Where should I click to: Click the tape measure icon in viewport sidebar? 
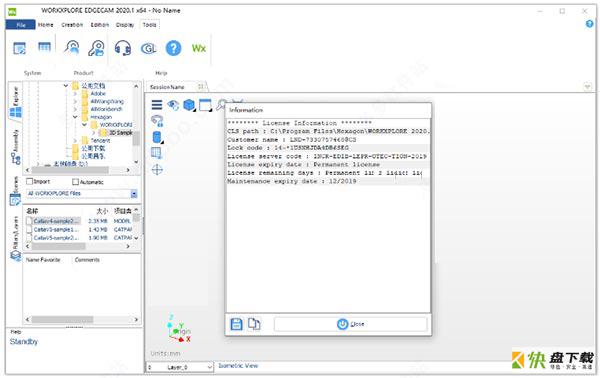coord(157,121)
